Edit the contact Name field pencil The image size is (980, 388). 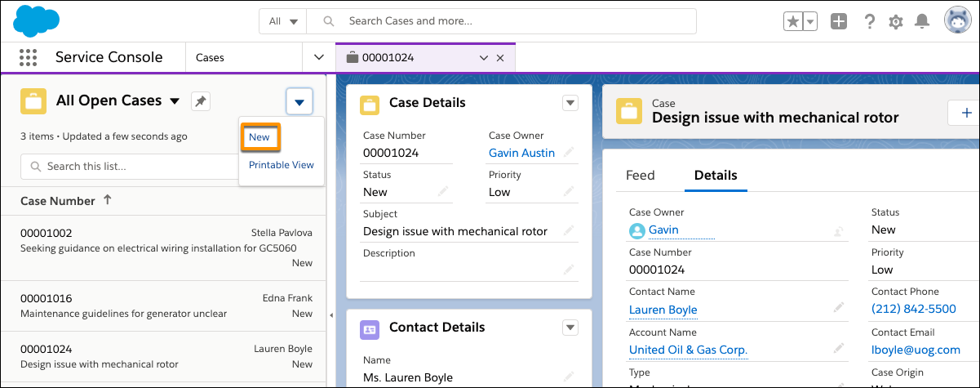(569, 377)
